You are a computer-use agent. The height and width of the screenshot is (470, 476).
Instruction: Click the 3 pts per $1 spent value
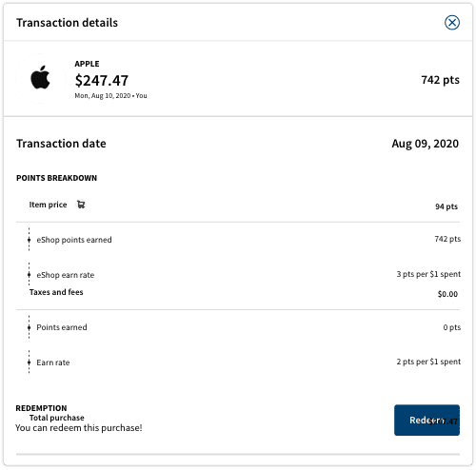[428, 274]
